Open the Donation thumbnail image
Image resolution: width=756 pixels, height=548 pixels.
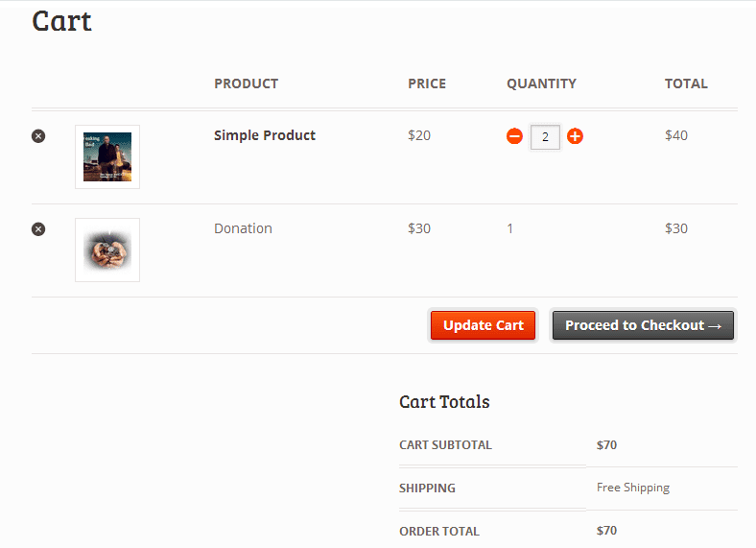click(x=107, y=250)
